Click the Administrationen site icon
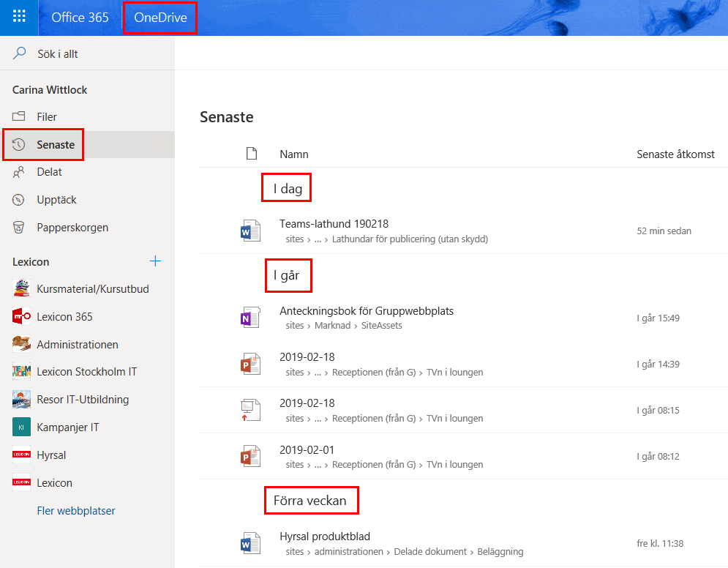 [21, 344]
